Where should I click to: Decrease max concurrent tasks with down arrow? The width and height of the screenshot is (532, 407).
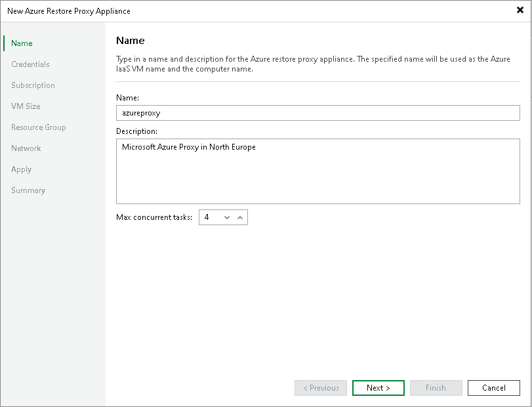tap(227, 217)
